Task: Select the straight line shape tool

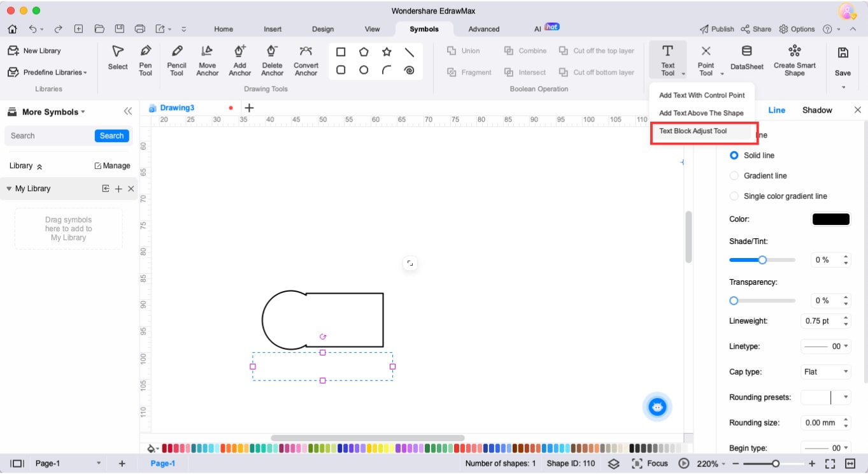Action: [x=409, y=52]
